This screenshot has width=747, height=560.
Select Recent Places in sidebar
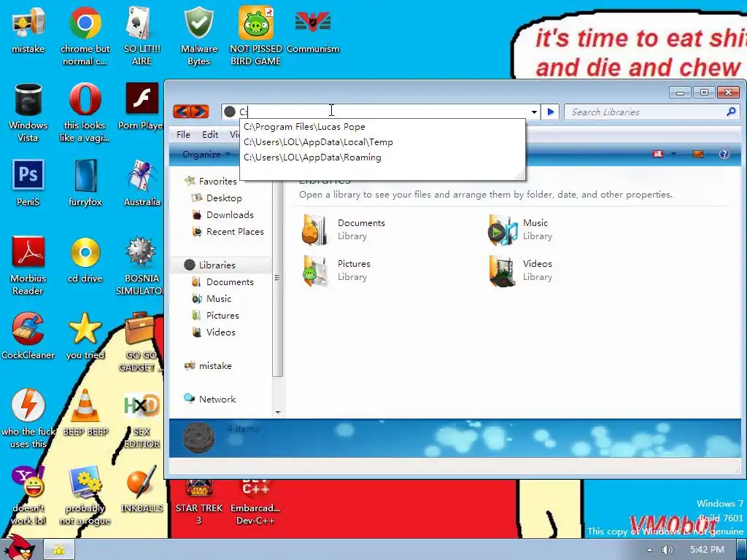(228, 231)
